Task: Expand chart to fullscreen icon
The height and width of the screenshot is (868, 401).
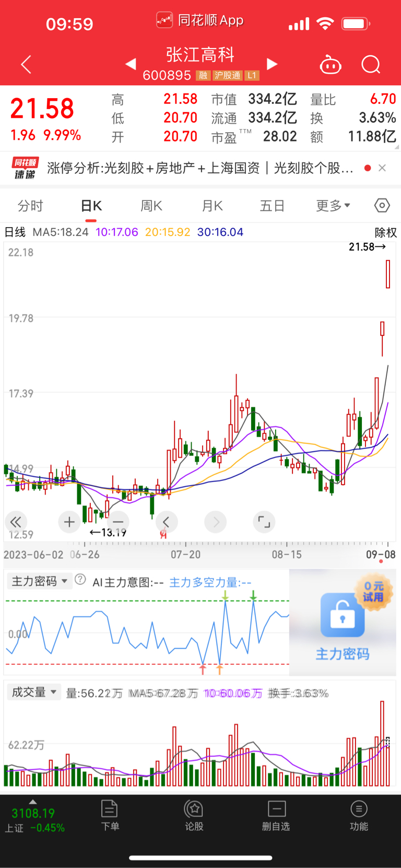Action: 264,522
